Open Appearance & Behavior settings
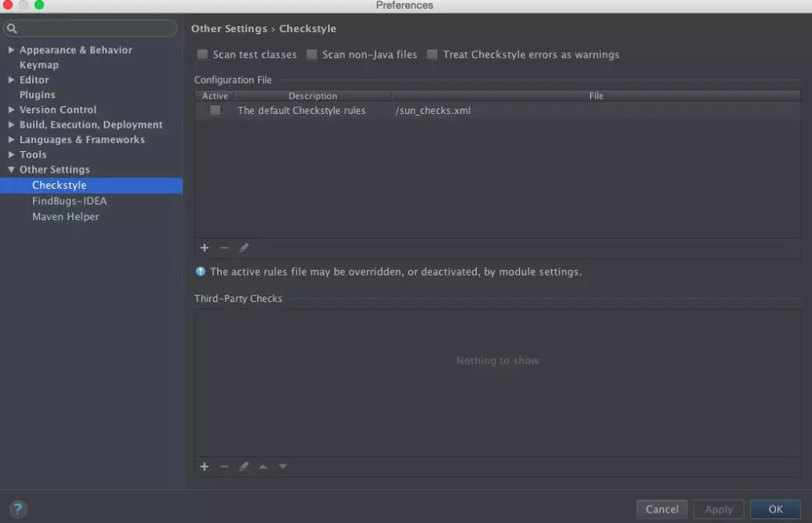This screenshot has height=523, width=812. tap(76, 50)
